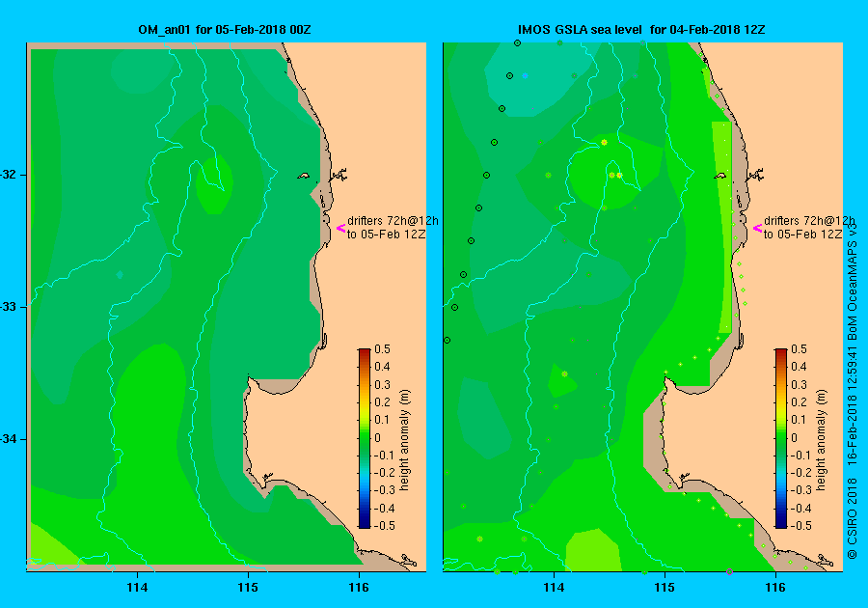Viewport: 868px width, 608px height.
Task: Click the 0.3 tick on left color bar
Action: 382,385
